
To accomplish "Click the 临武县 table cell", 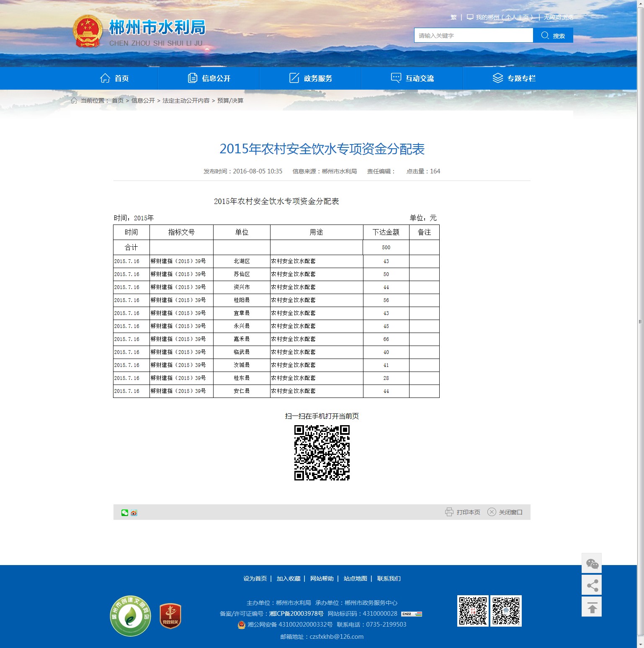I will pos(242,352).
